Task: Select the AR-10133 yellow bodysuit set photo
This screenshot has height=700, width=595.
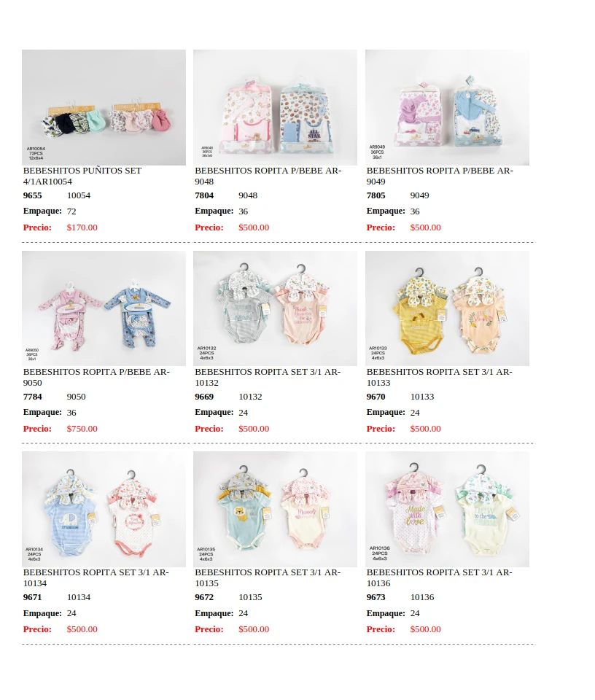Action: tap(447, 308)
